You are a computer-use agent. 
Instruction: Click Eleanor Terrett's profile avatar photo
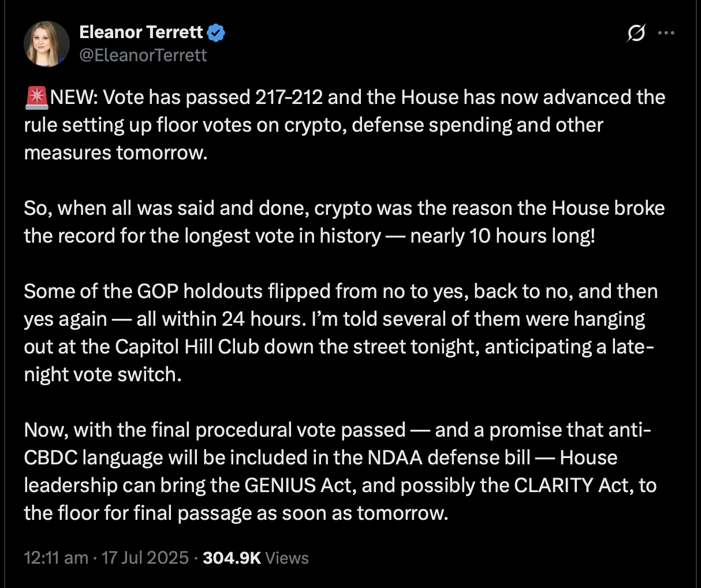click(x=47, y=44)
